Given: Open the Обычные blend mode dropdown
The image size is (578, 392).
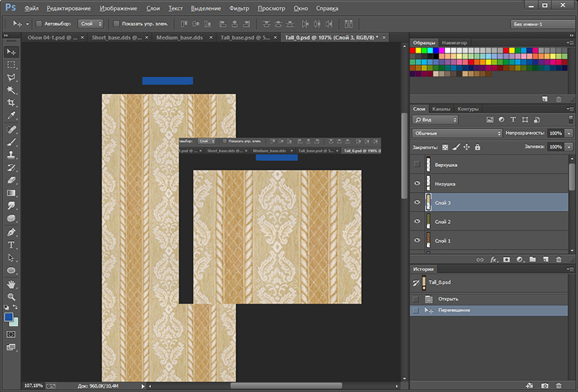Looking at the screenshot, I should tap(457, 134).
